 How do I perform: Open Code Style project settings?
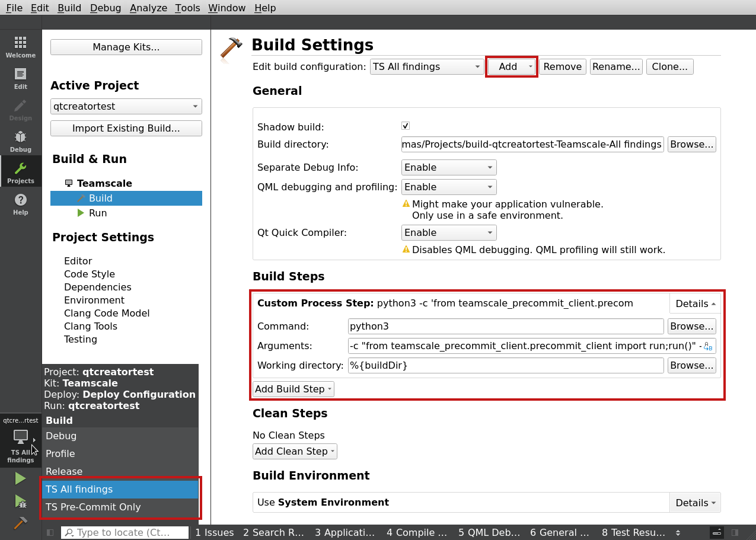point(90,274)
